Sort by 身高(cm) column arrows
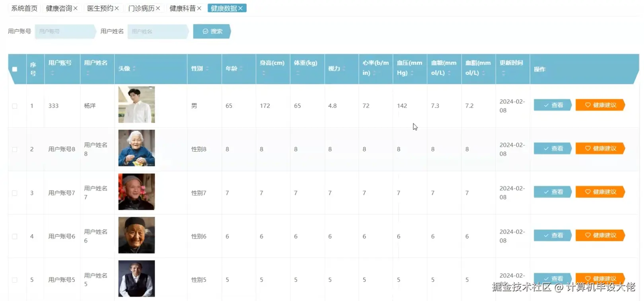Viewport: 644px width, 301px height. (x=263, y=73)
